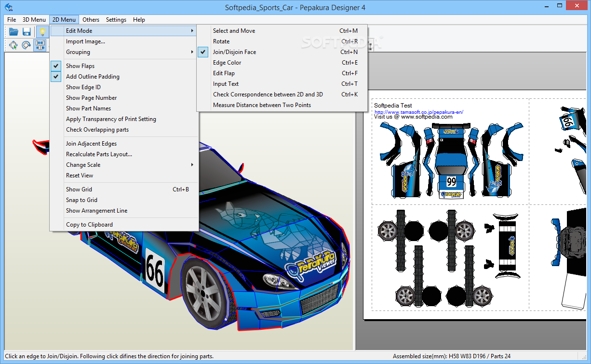This screenshot has width=591, height=364.
Task: Turn on Snap to Grid
Action: [x=124, y=200]
